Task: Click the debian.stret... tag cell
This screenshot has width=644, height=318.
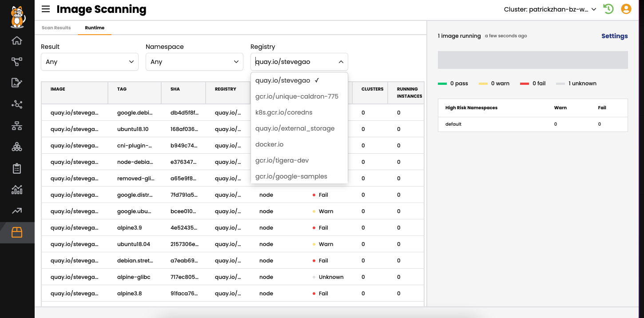Action: tap(135, 261)
